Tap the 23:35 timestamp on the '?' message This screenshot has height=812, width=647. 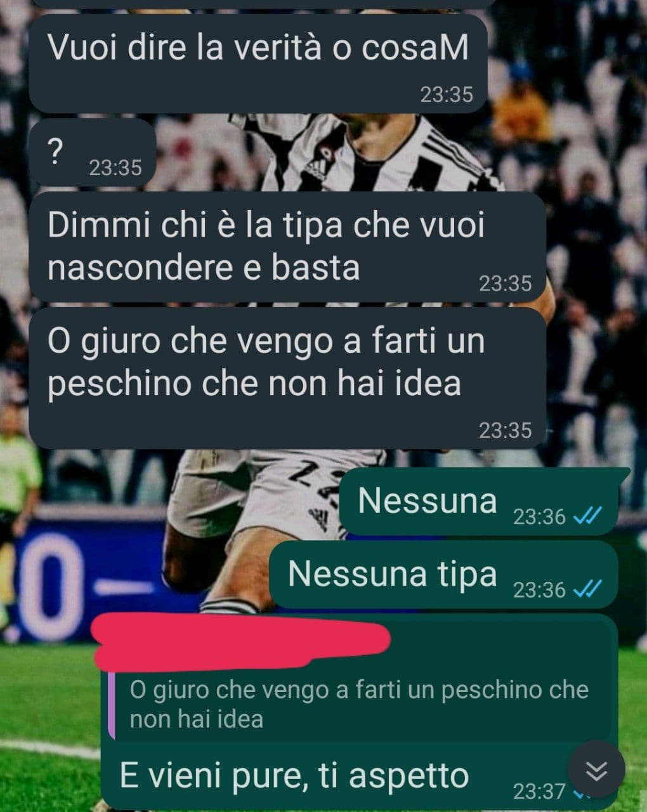(x=115, y=167)
